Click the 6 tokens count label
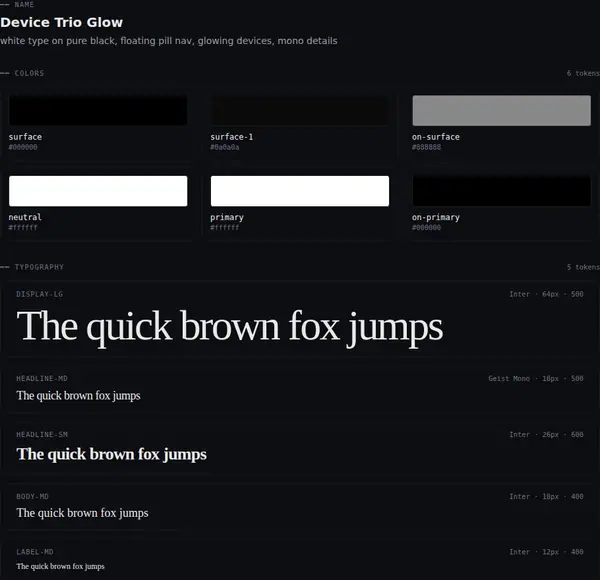Image resolution: width=600 pixels, height=580 pixels. (583, 73)
